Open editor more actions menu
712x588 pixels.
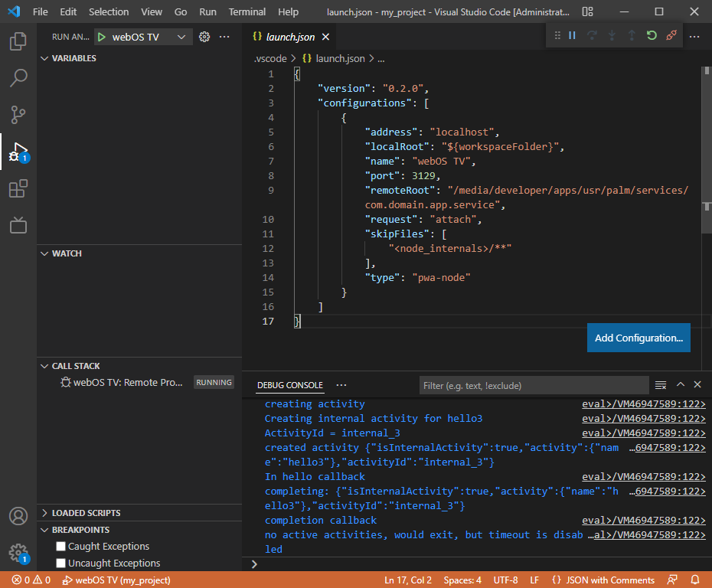694,37
